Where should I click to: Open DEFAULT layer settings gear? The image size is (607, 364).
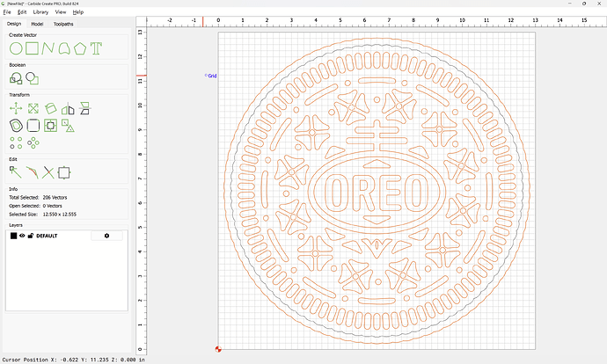pyautogui.click(x=106, y=236)
